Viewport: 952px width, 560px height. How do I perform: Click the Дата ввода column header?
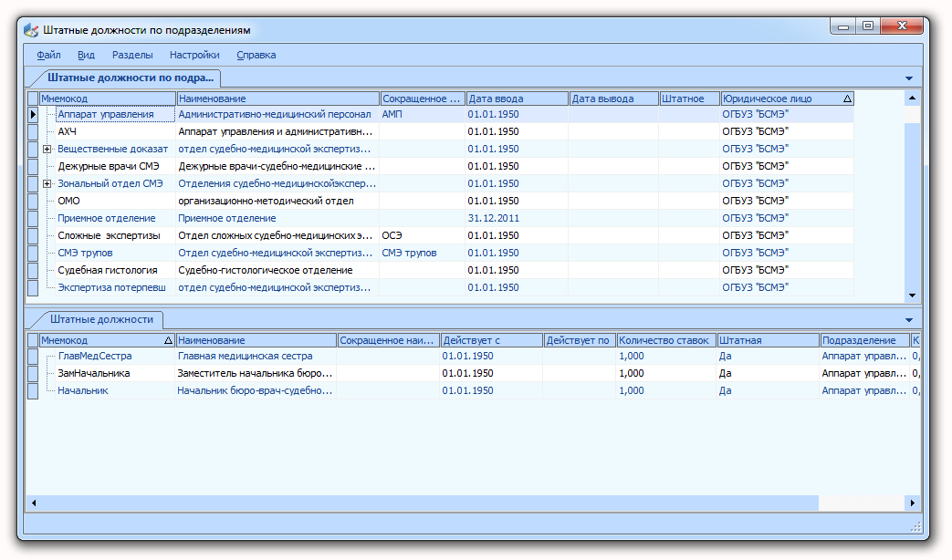[x=518, y=99]
